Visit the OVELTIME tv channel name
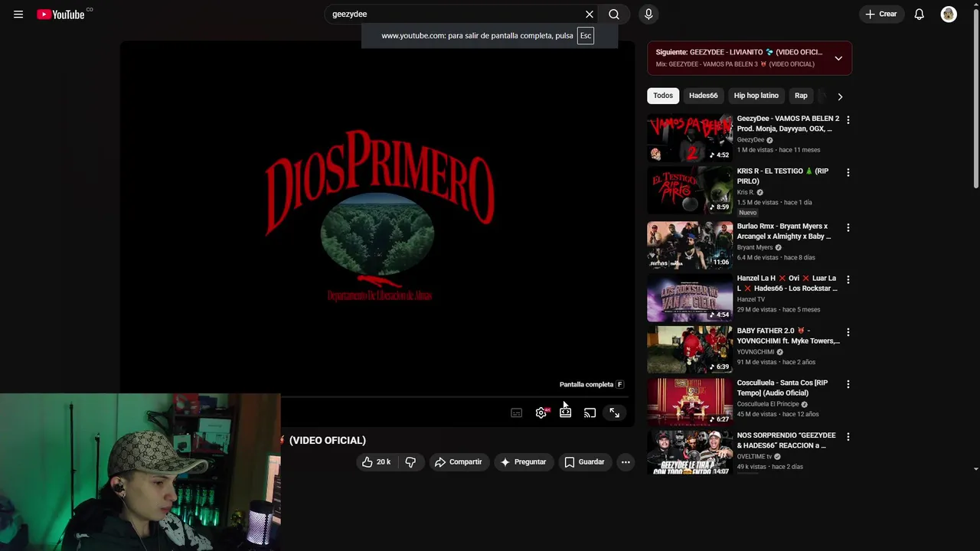 (754, 457)
